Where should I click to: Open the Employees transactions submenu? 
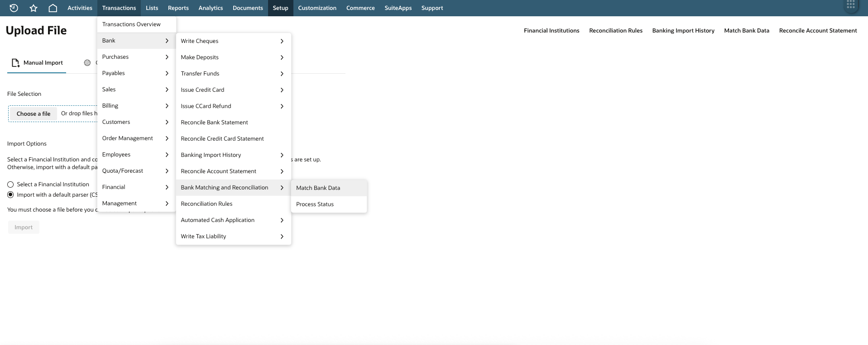136,155
